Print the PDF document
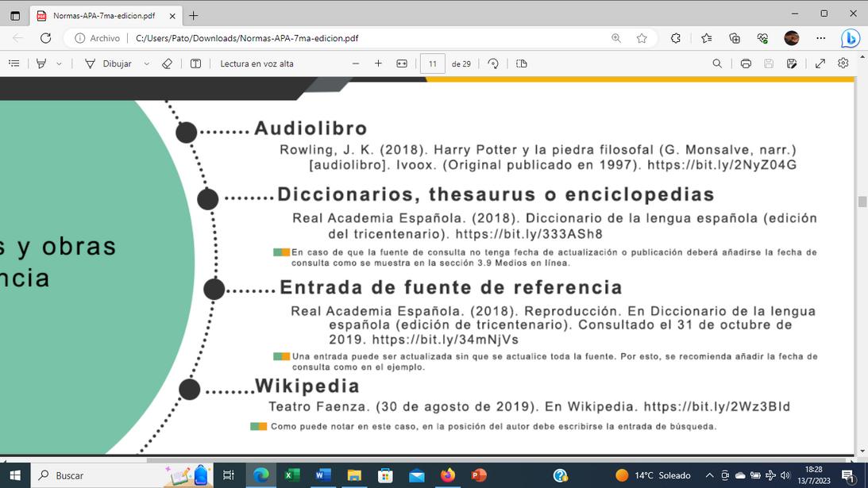Viewport: 868px width, 488px height. 746,63
